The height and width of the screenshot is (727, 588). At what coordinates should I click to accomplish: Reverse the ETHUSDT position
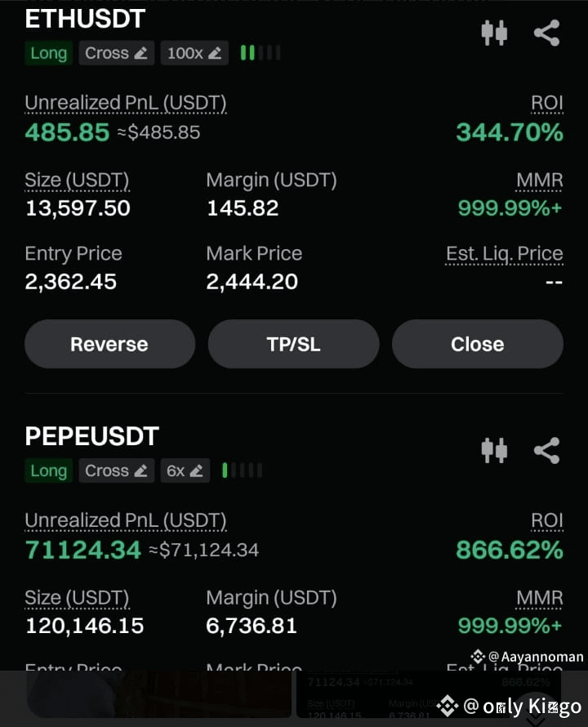109,344
